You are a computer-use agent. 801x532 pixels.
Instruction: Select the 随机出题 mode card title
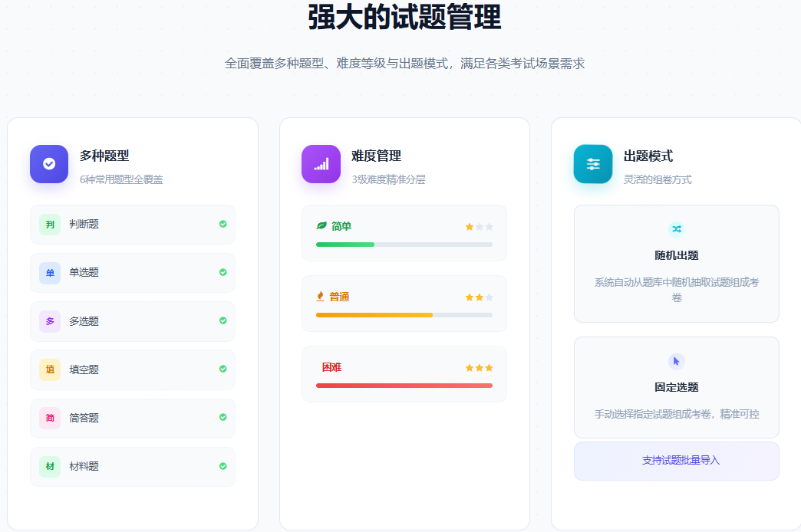pos(676,255)
